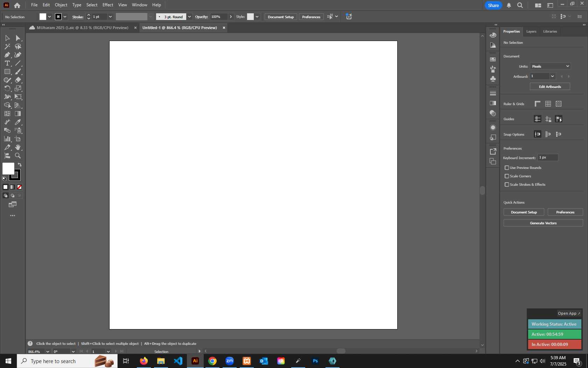Image resolution: width=588 pixels, height=368 pixels.
Task: Select the Curvature tool
Action: coord(18,55)
